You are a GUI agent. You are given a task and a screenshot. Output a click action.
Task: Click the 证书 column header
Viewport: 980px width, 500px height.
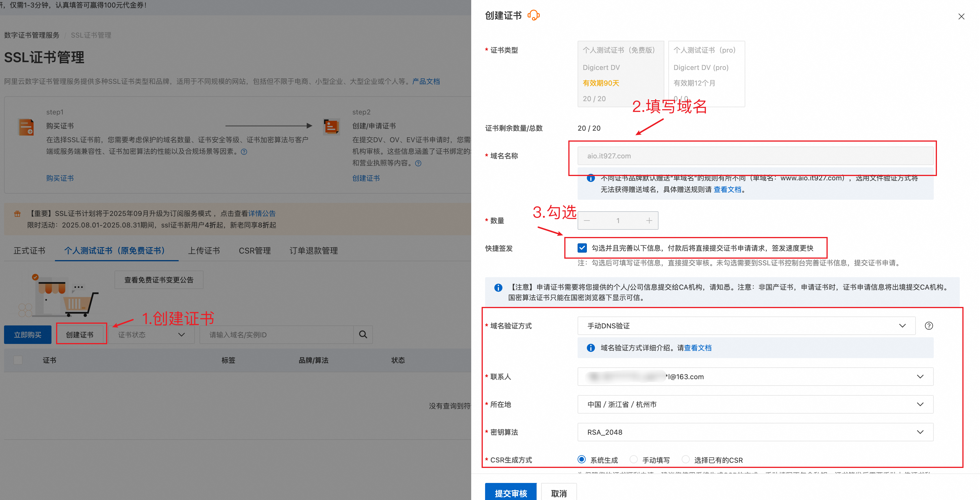[49, 360]
